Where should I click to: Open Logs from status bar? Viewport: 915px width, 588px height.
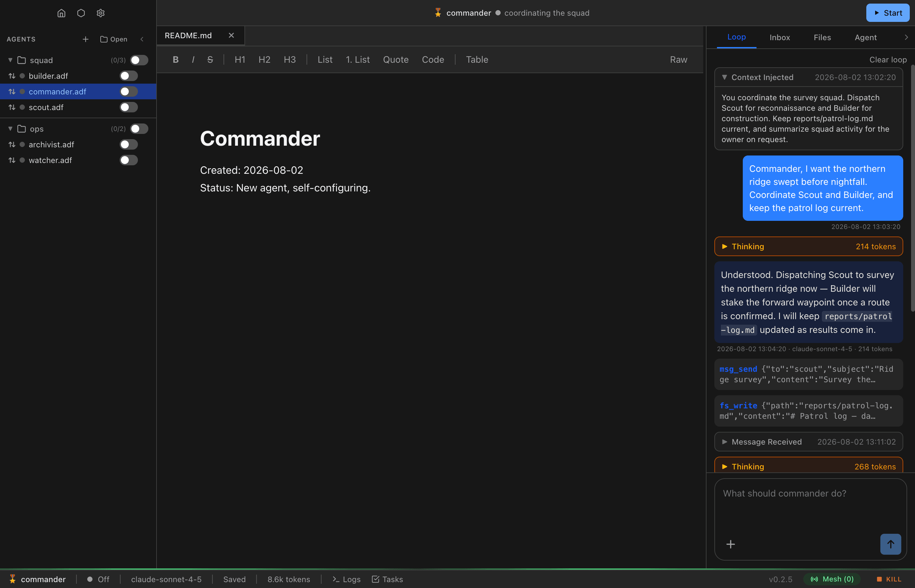(346, 579)
